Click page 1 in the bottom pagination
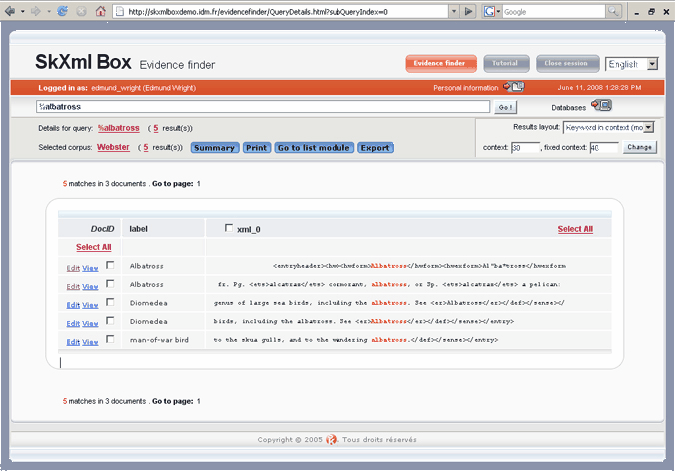This screenshot has width=675, height=471. tap(198, 401)
